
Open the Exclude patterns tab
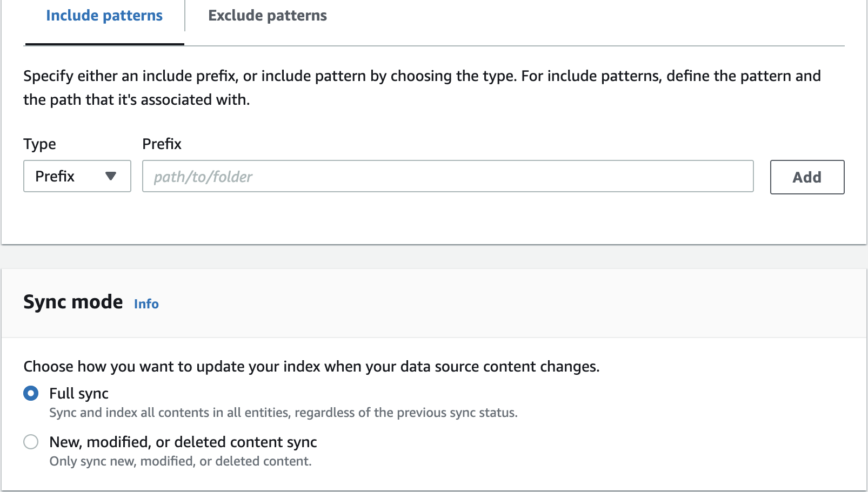point(268,16)
